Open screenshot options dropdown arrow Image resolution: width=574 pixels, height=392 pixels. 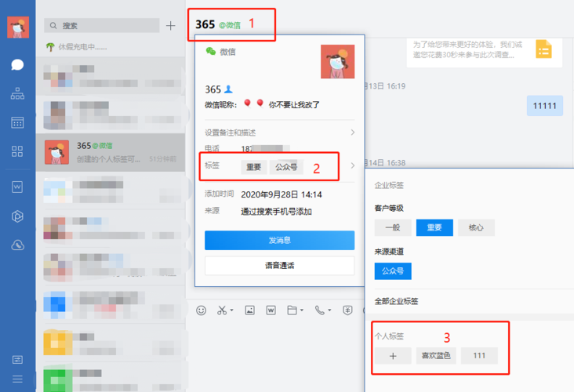pos(232,310)
